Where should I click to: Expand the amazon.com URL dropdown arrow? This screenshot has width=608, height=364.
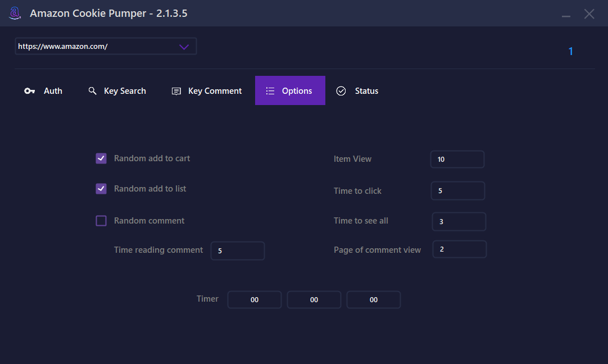[184, 47]
